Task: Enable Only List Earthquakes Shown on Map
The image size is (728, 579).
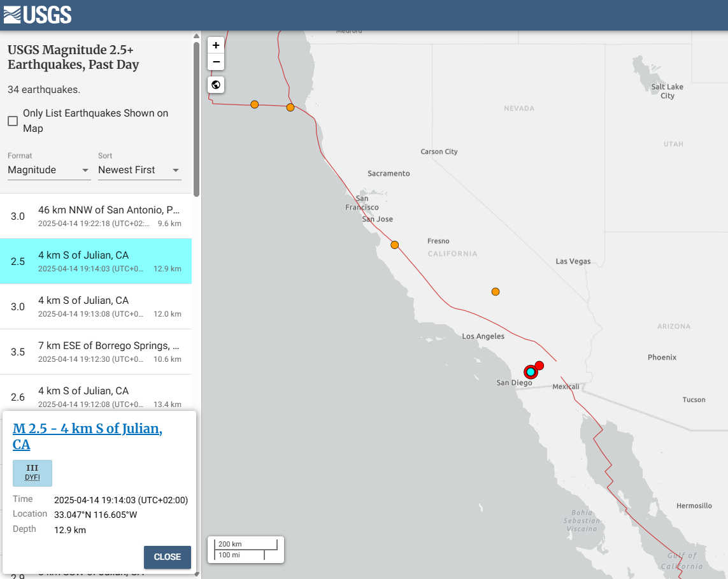Action: 13,121
